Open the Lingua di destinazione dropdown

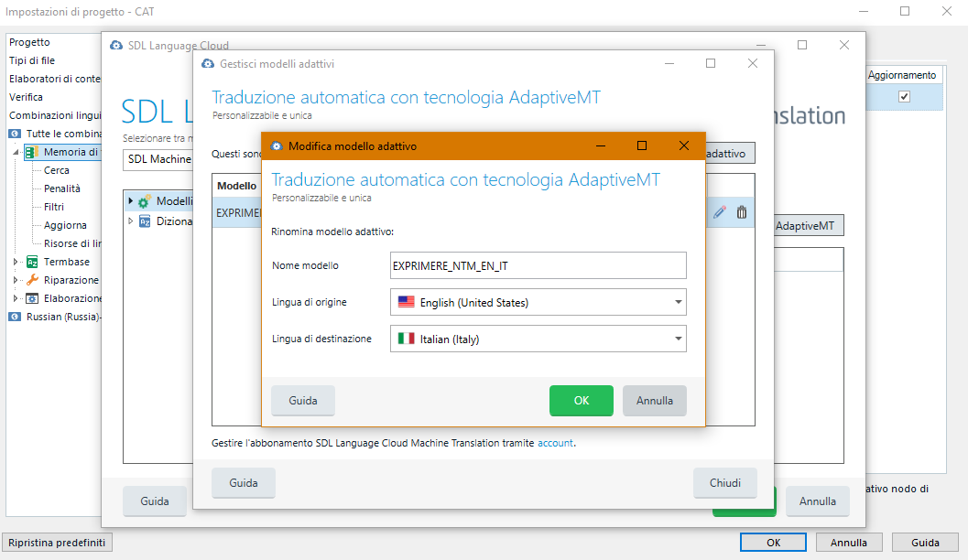[x=678, y=339]
